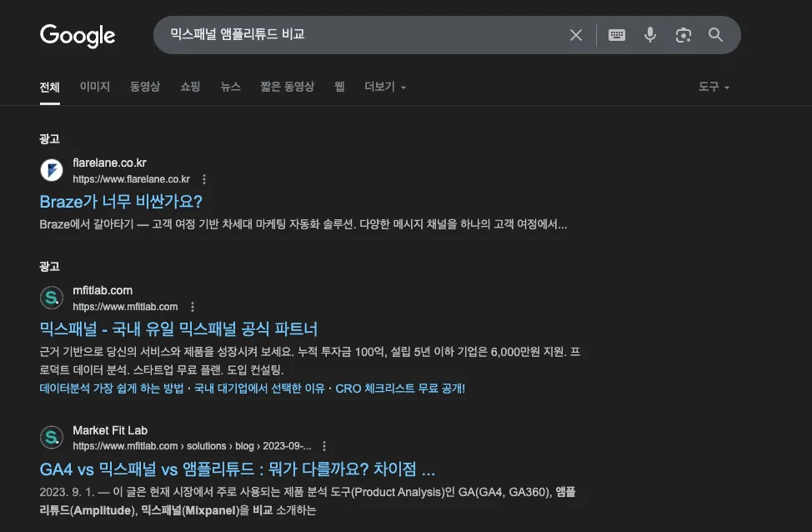Open the on-screen keyboard input tool

click(x=617, y=35)
